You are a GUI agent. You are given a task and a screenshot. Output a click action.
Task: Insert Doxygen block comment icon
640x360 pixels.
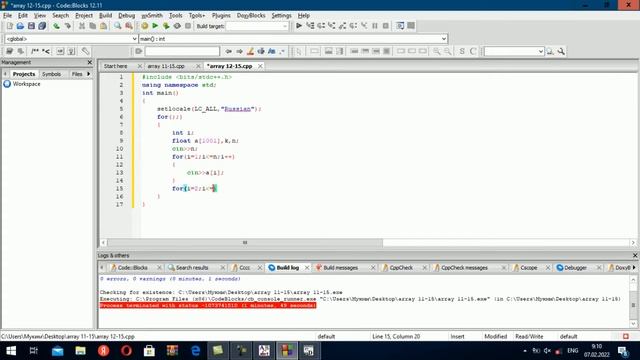tap(35, 51)
